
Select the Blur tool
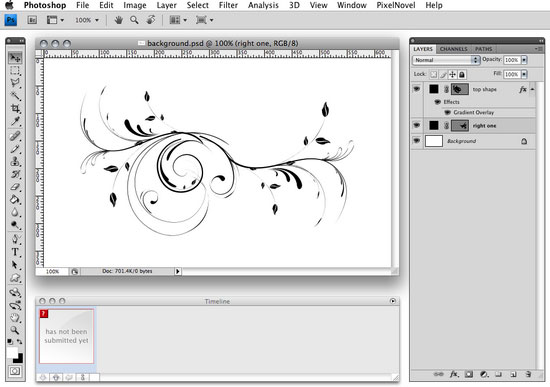pyautogui.click(x=15, y=212)
